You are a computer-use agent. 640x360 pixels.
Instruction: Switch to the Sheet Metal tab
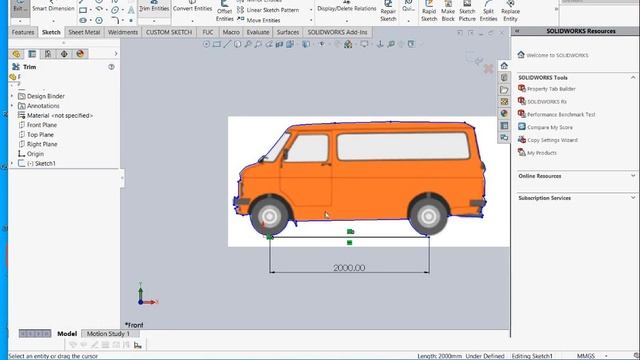click(x=84, y=32)
